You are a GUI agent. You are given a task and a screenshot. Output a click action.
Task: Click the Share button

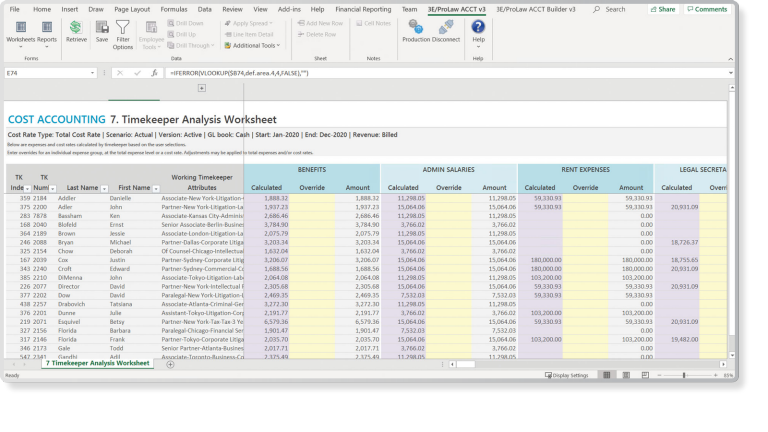663,9
